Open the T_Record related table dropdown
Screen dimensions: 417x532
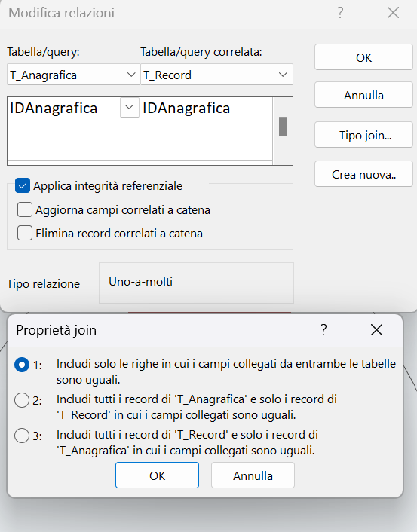(x=283, y=75)
